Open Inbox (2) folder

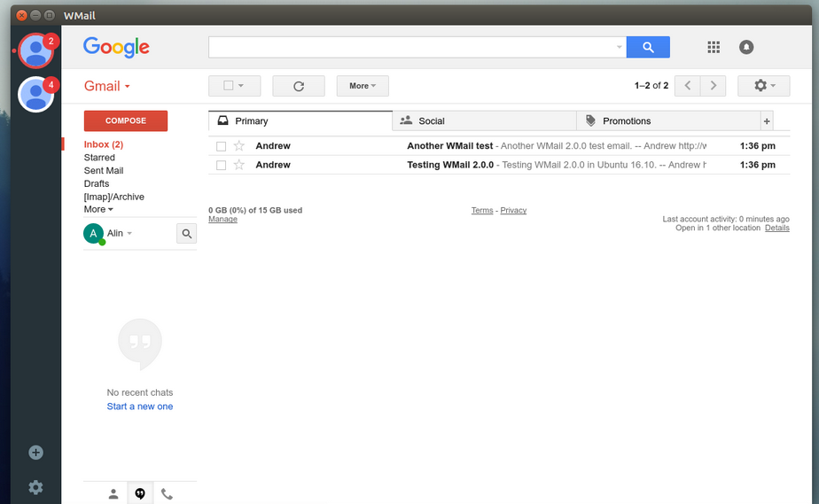coord(104,144)
